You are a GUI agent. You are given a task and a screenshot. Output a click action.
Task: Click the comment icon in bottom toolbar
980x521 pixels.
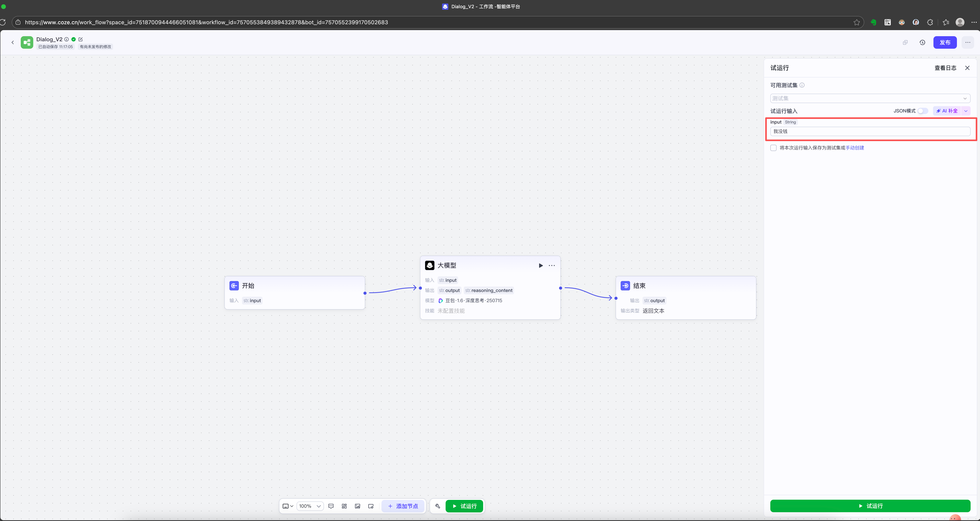point(331,506)
